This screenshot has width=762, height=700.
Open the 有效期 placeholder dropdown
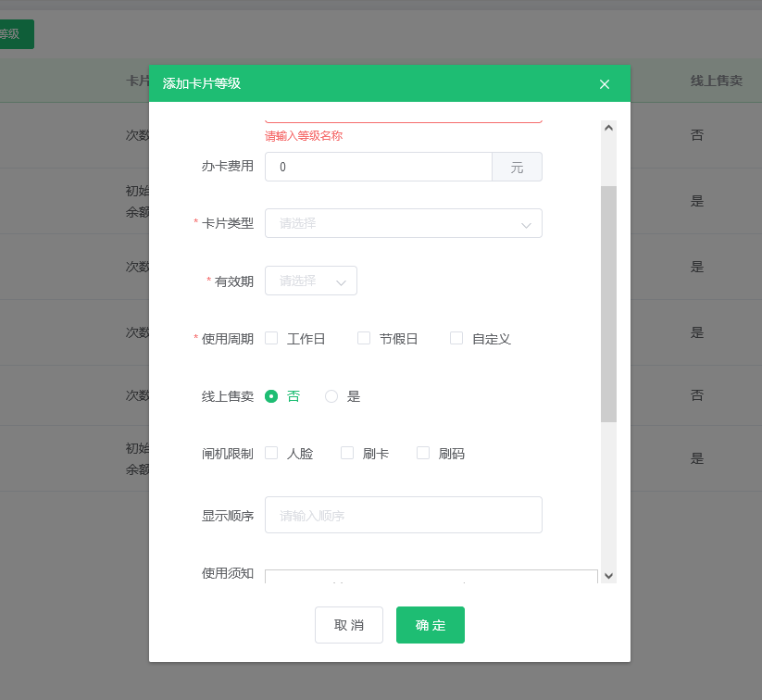pos(310,281)
